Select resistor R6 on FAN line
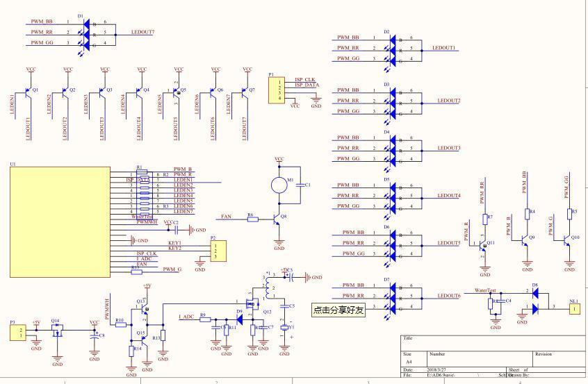The image size is (588, 384). click(252, 219)
